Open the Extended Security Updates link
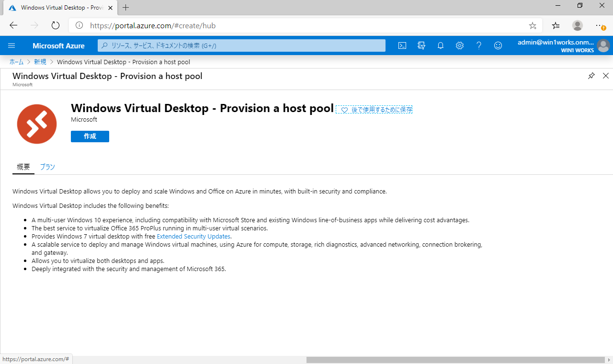613x364 pixels. pyautogui.click(x=193, y=236)
